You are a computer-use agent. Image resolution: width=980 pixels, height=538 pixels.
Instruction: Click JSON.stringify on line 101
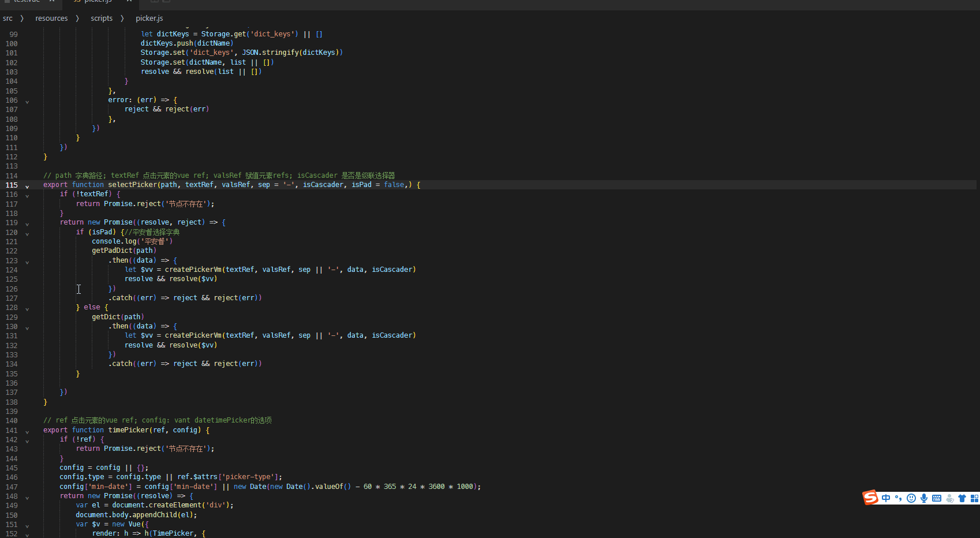[270, 53]
